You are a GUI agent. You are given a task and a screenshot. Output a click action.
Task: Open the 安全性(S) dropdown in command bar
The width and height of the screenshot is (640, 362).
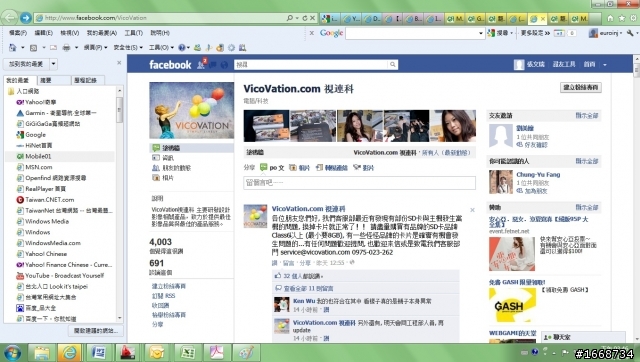point(128,48)
